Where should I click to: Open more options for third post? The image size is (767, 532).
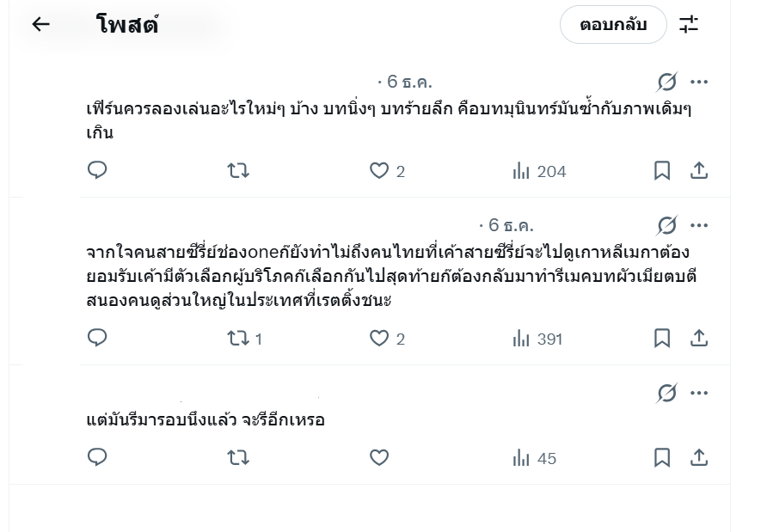[x=699, y=393]
